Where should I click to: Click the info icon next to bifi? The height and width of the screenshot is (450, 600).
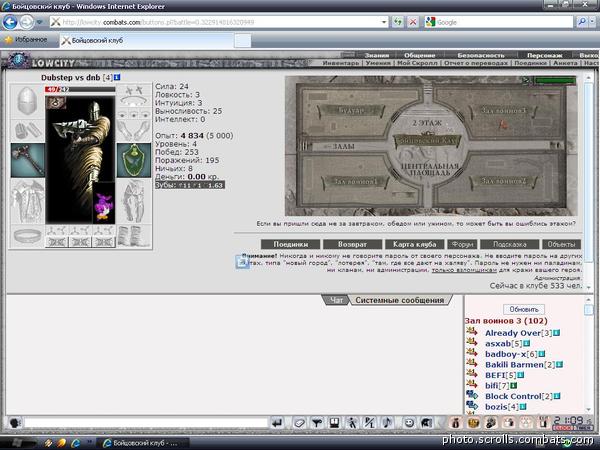coord(514,386)
